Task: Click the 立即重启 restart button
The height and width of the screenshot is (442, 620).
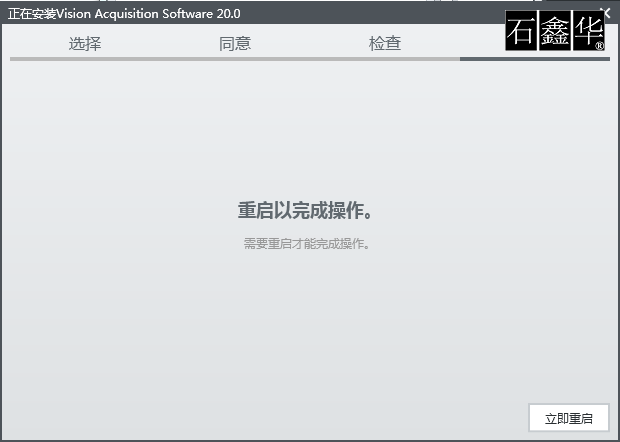Action: (x=569, y=418)
